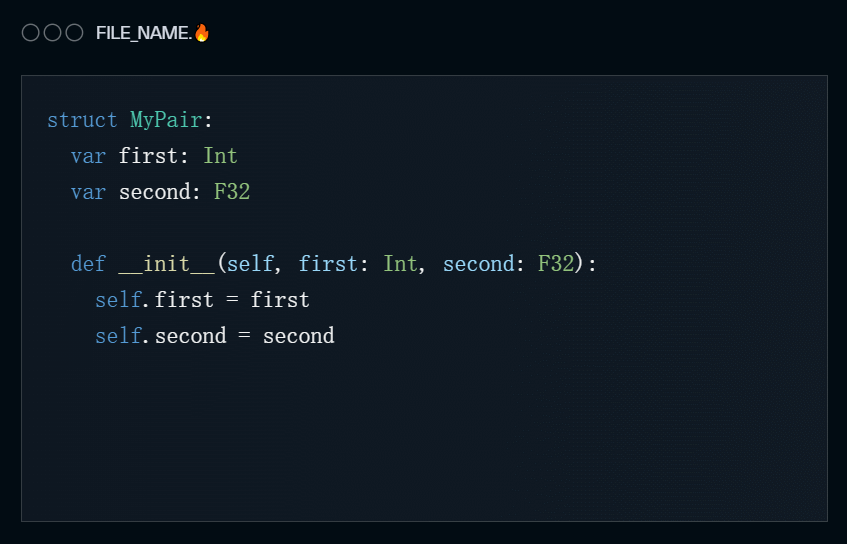Viewport: 847px width, 544px height.
Task: Click the var keyword before second
Action: click(88, 192)
